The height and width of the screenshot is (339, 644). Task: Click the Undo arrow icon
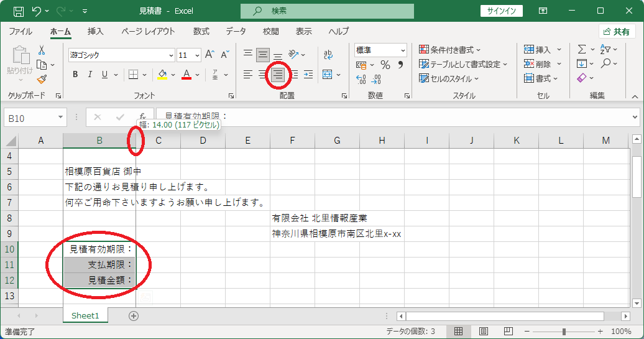point(37,11)
